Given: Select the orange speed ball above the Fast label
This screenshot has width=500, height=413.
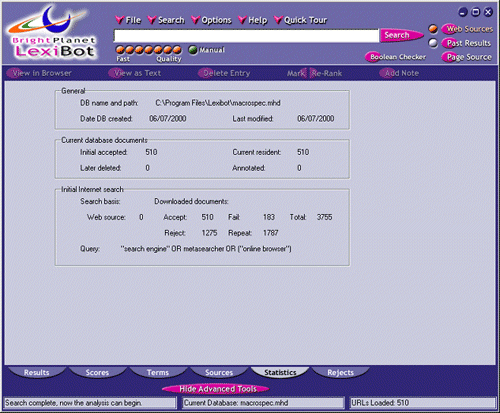Looking at the screenshot, I should pos(120,50).
